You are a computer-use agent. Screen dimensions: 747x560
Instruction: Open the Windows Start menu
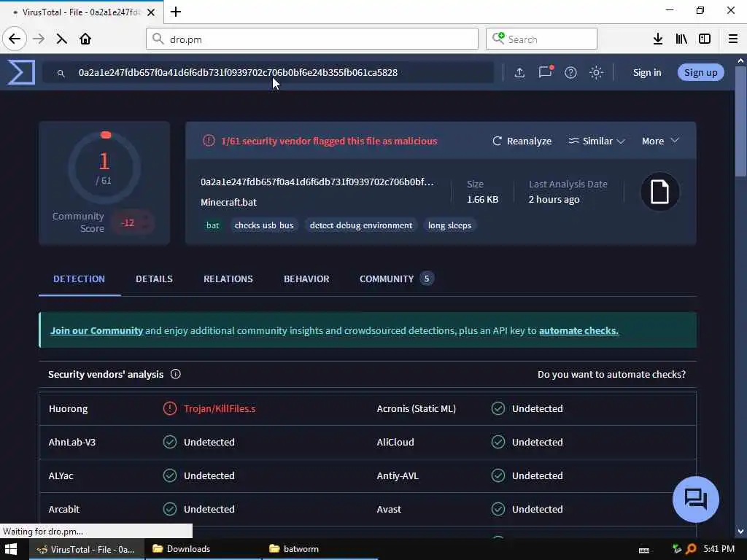click(x=11, y=549)
